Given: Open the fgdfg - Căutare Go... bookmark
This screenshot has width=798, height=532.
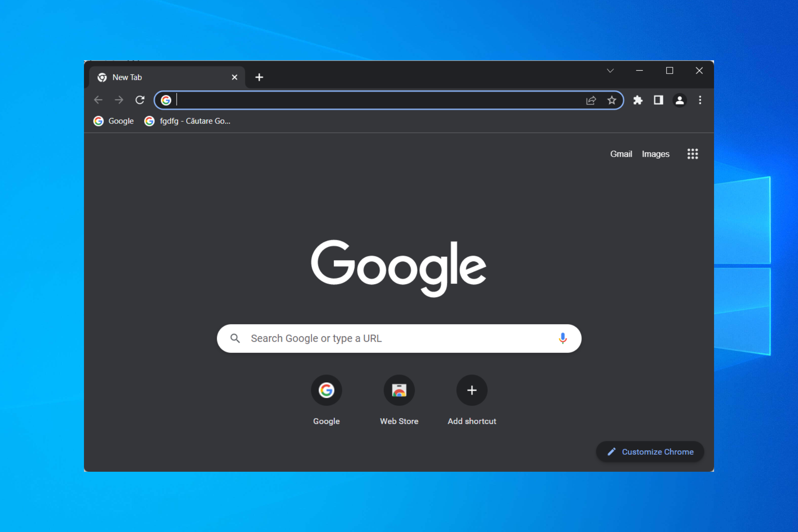Looking at the screenshot, I should (187, 121).
